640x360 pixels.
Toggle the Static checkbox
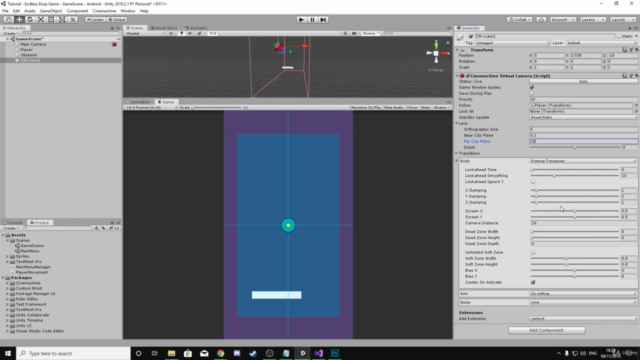619,36
